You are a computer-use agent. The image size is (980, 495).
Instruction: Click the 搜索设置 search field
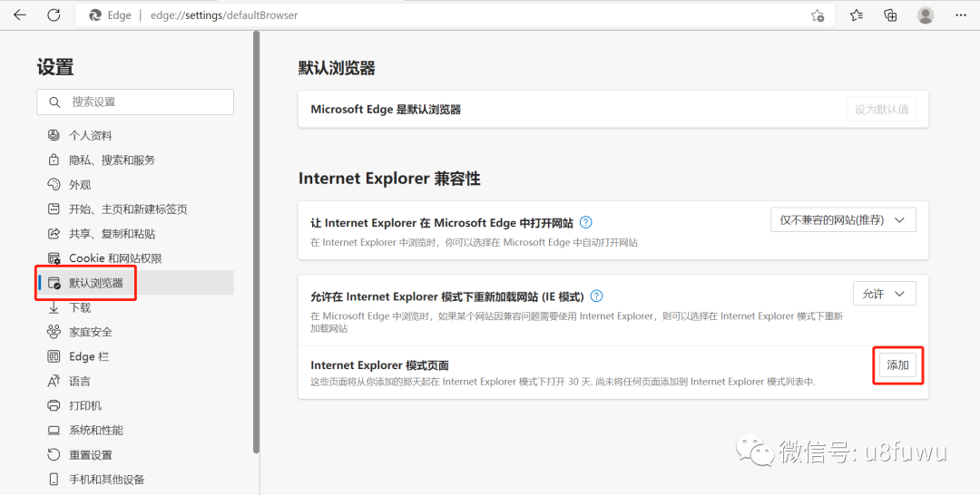[x=135, y=102]
